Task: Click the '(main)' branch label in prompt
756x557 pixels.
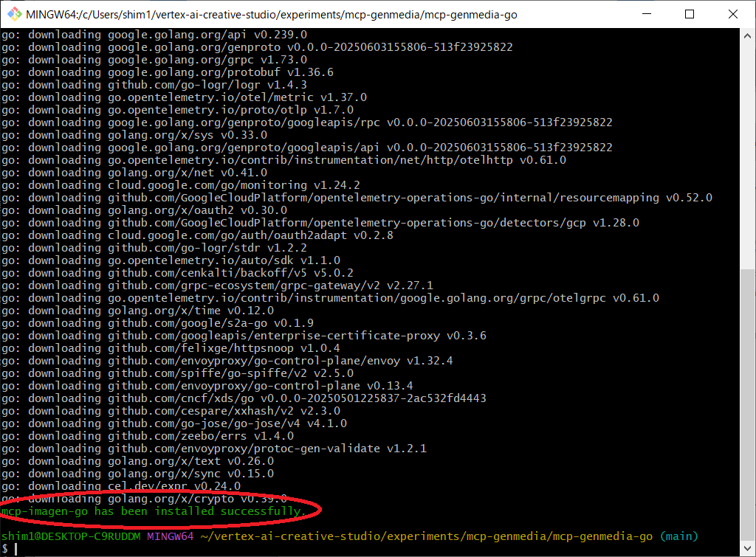Action: coord(678,536)
